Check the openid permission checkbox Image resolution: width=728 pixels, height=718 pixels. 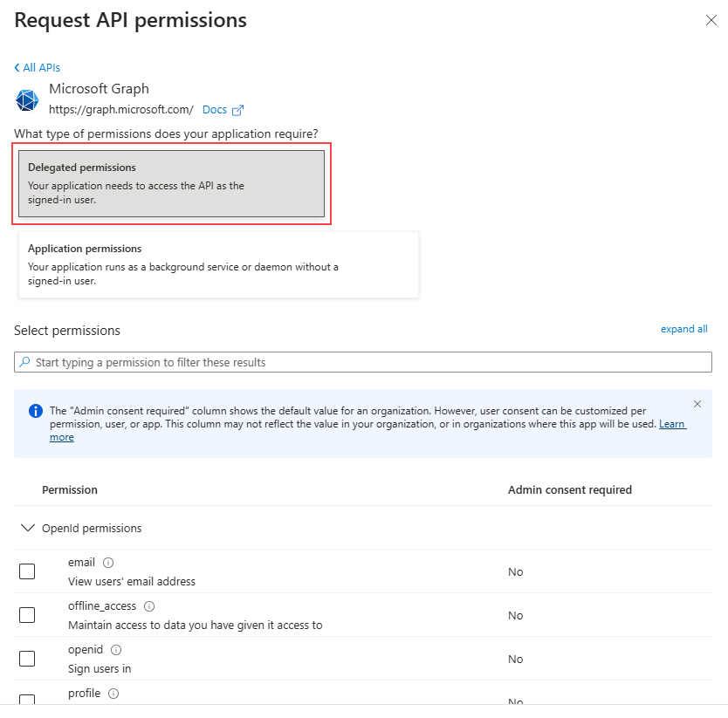click(x=27, y=659)
